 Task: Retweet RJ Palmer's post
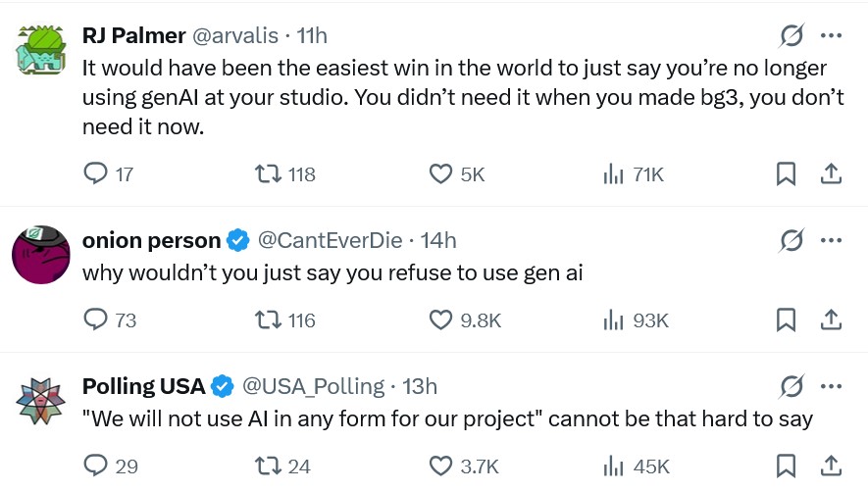pyautogui.click(x=266, y=174)
